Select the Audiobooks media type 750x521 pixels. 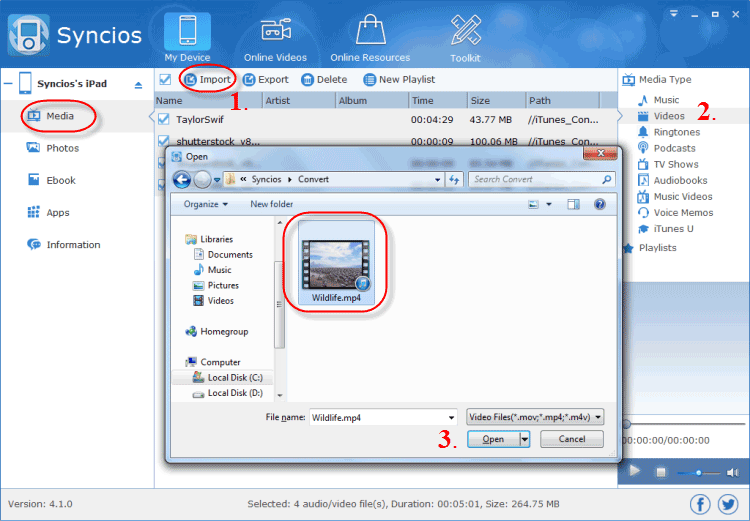(x=672, y=180)
